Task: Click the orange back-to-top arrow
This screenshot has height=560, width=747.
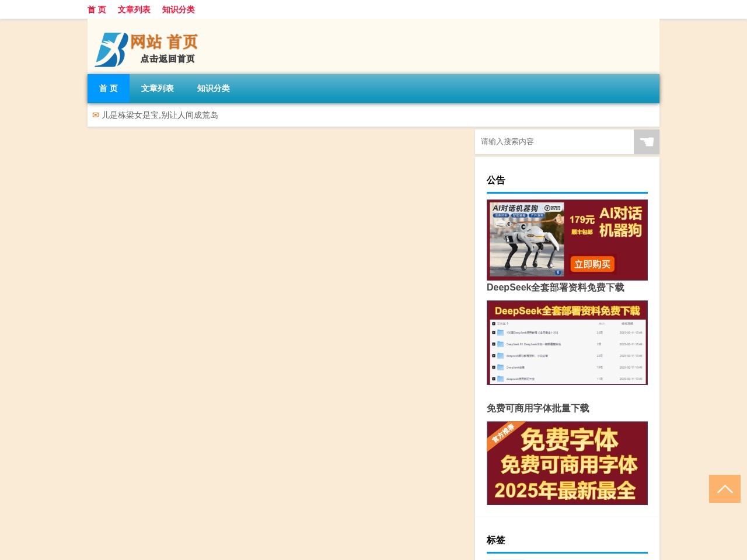Action: click(x=725, y=489)
